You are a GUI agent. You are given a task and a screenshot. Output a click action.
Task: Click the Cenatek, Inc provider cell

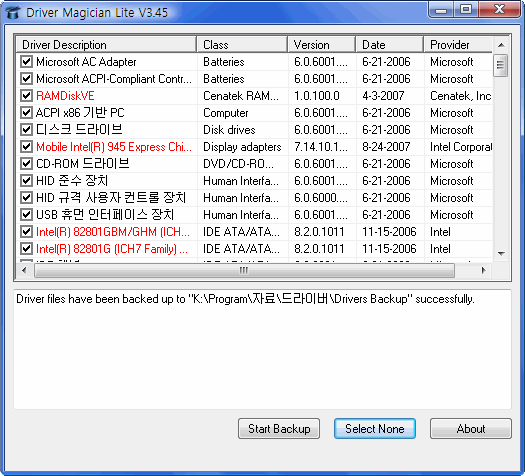point(461,96)
